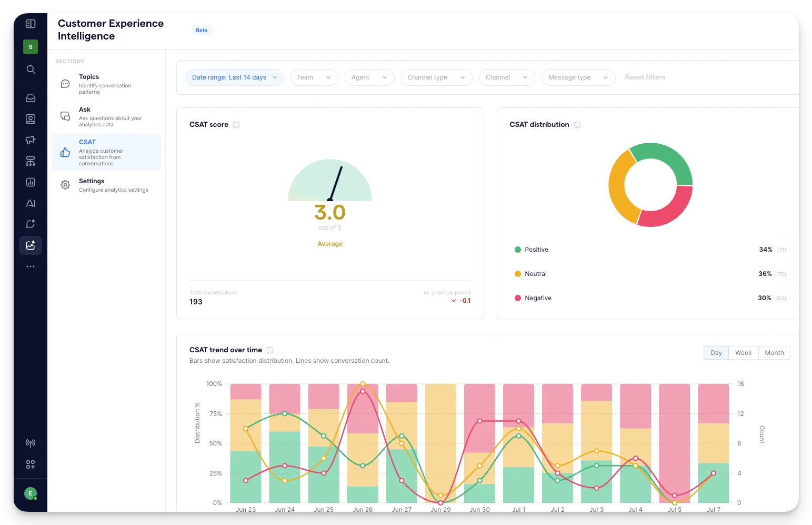Toggle the sidebar panel icon
The height and width of the screenshot is (525, 812).
(31, 24)
